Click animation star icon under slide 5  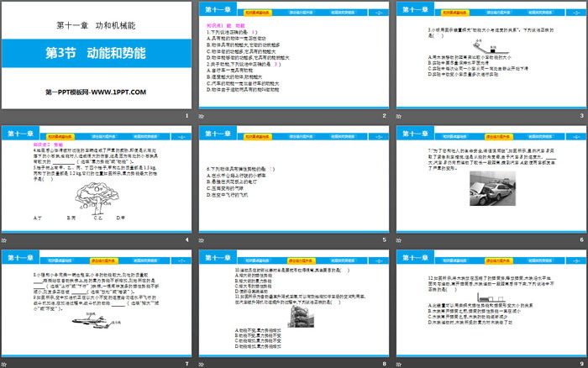pyautogui.click(x=202, y=240)
